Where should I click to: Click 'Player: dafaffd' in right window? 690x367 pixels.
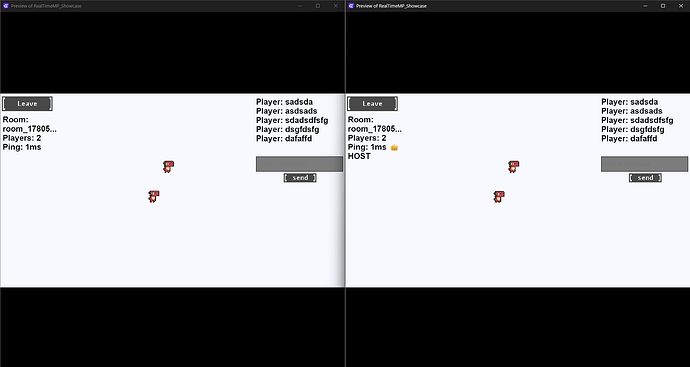[x=629, y=139]
